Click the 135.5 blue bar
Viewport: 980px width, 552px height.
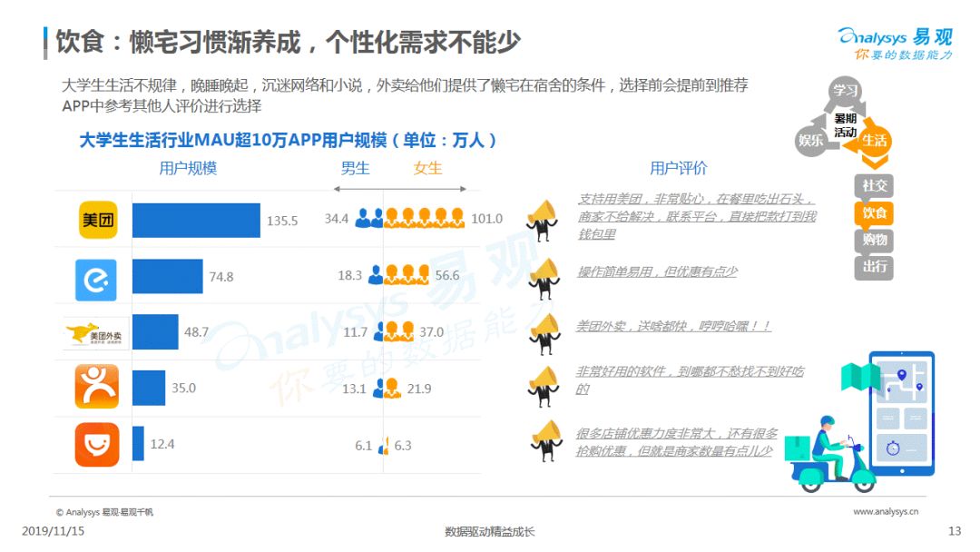196,220
